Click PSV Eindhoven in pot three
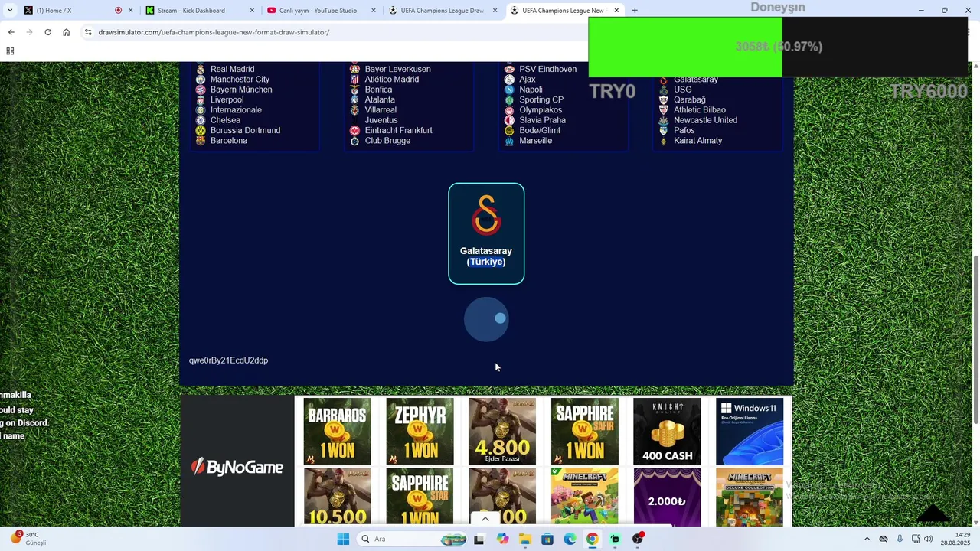Image resolution: width=980 pixels, height=551 pixels. (x=547, y=69)
